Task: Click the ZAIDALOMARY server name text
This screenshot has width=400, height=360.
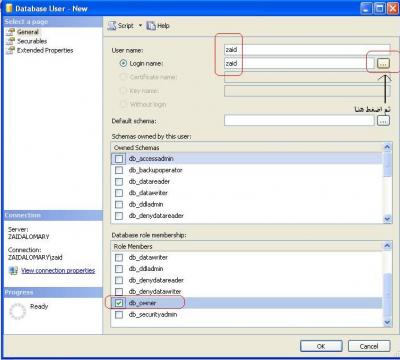Action: 29,237
